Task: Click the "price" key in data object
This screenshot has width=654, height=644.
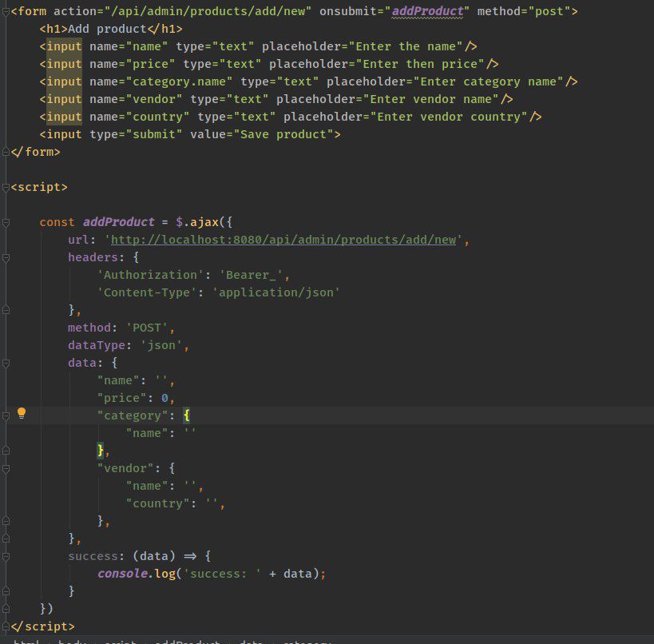Action: [x=122, y=398]
